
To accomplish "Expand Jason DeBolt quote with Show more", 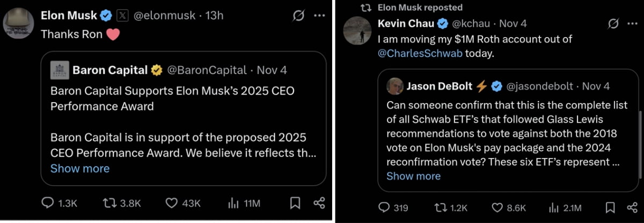I will coord(413,176).
